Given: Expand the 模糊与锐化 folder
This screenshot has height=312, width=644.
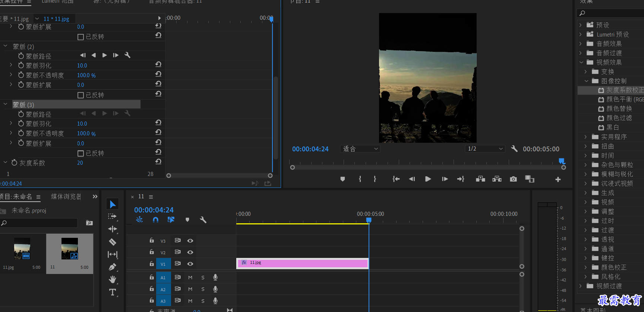Looking at the screenshot, I should [585, 174].
